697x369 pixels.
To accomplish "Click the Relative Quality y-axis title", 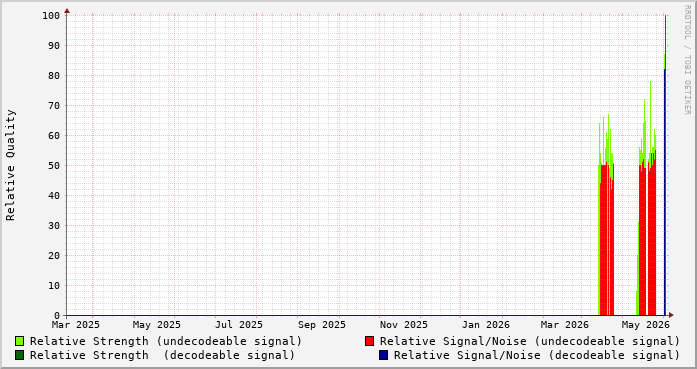I will [10, 165].
